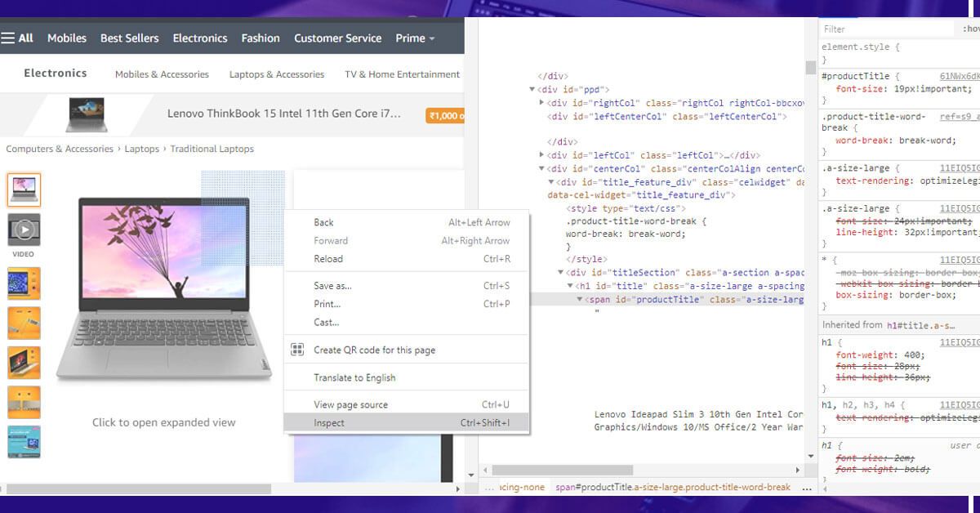Click span#productTitle breadcrumb in DevTools
Viewport: 980px width, 513px height.
point(673,487)
